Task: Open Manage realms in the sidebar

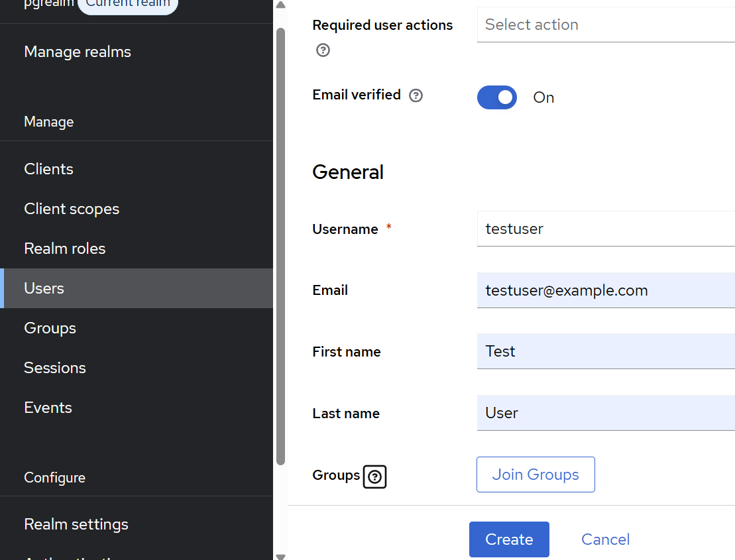Action: coord(77,52)
